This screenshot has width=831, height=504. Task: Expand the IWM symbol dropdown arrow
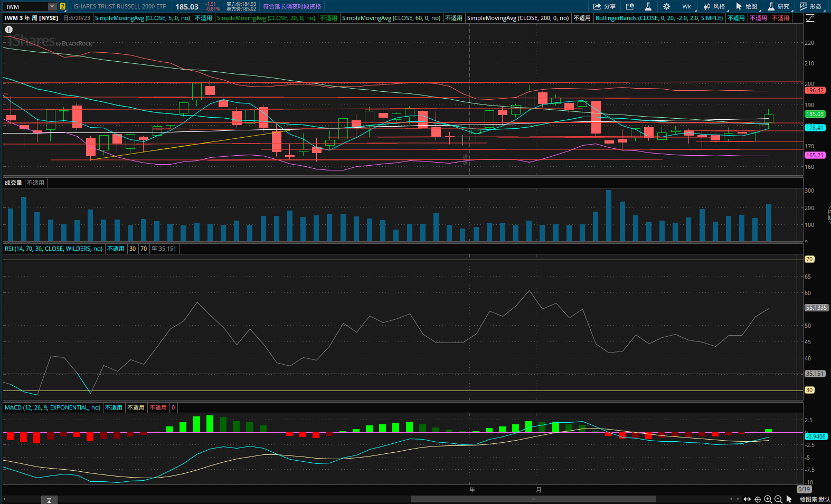pyautogui.click(x=52, y=6)
